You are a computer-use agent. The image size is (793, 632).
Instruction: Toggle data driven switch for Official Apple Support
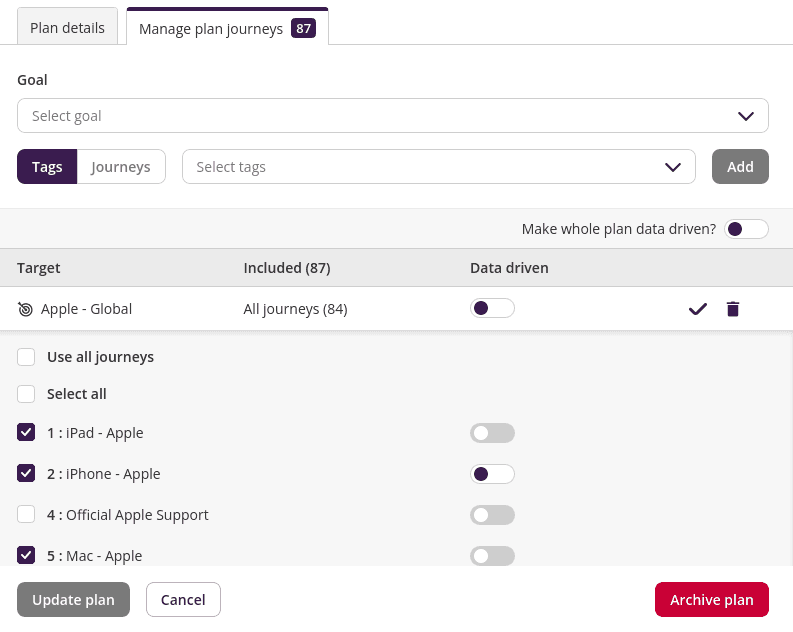(492, 515)
